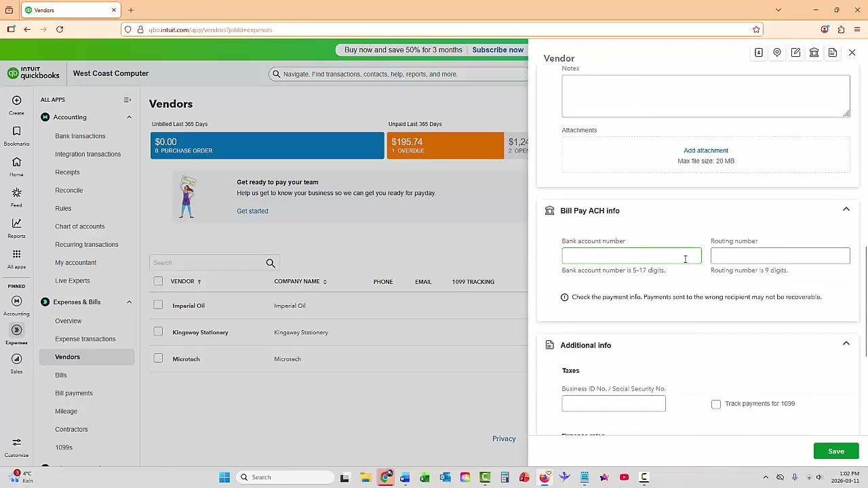
Task: Select the Imperial Oil row checkbox
Action: [158, 306]
